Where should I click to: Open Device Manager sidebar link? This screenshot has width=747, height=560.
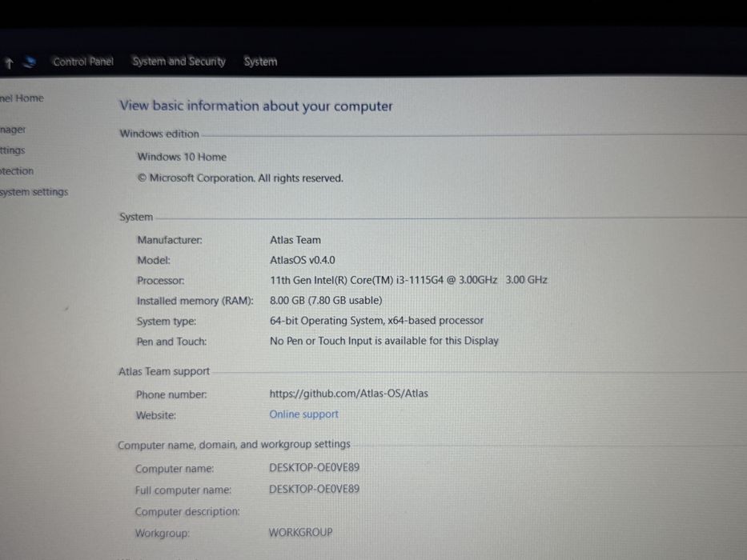(13, 130)
